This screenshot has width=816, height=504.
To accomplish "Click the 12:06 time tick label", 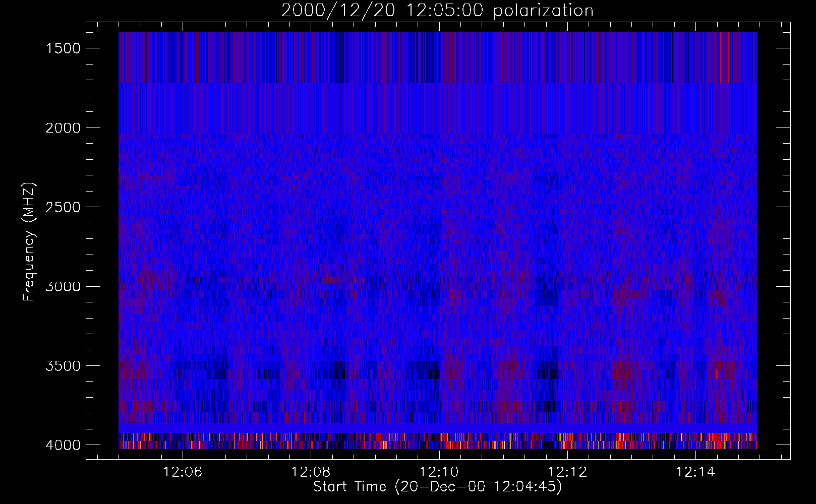I will tap(183, 472).
